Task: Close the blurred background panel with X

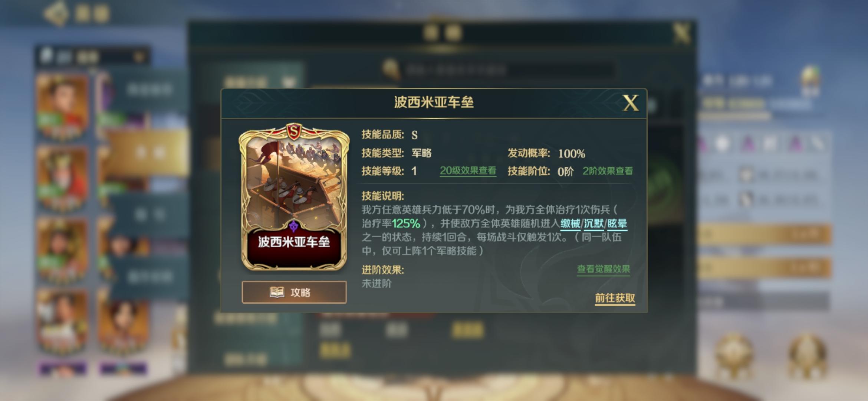Action: coord(682,33)
